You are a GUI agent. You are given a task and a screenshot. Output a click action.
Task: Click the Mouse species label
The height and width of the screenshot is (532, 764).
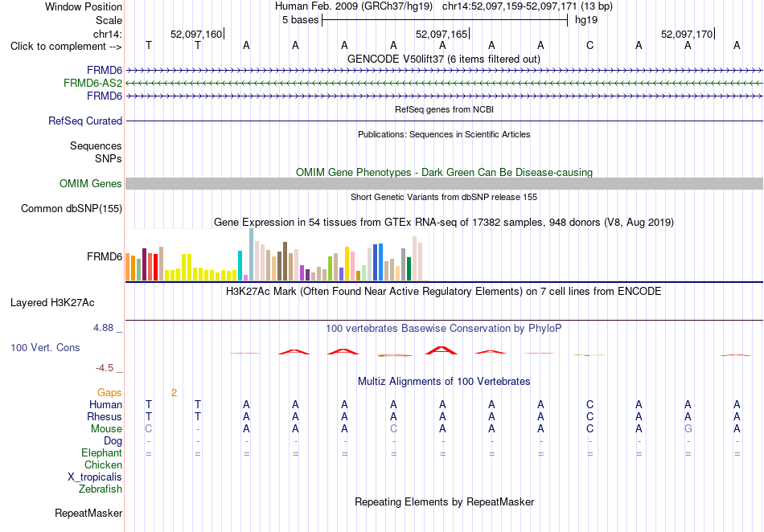106,429
